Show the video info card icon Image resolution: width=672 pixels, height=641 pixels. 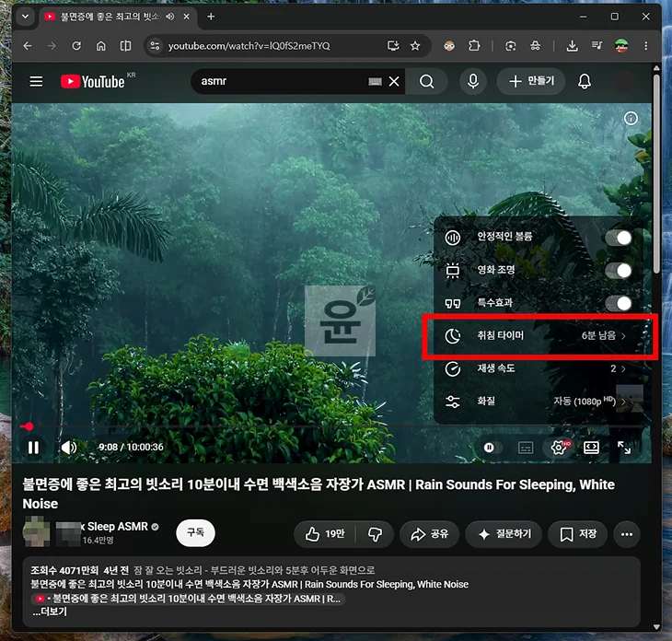pos(631,118)
